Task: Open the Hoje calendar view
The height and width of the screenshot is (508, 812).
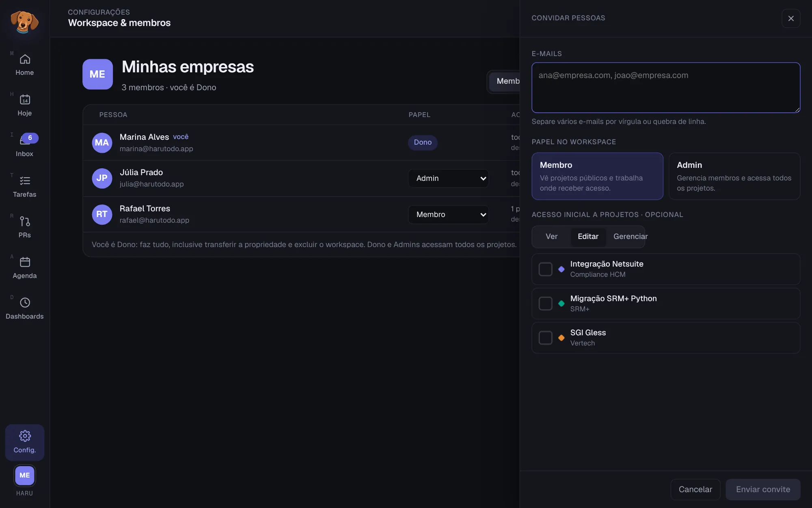Action: tap(24, 106)
